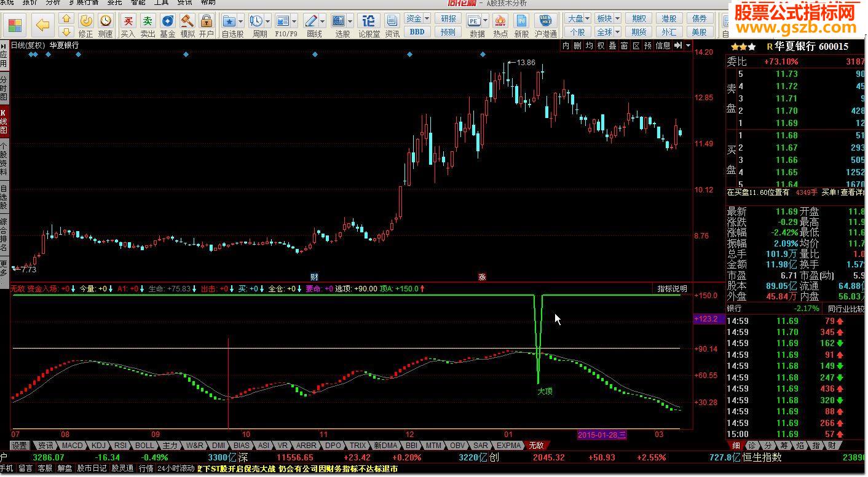The image size is (868, 477).
Task: Click the yellow page-up arrow icon
Action: tap(66, 20)
